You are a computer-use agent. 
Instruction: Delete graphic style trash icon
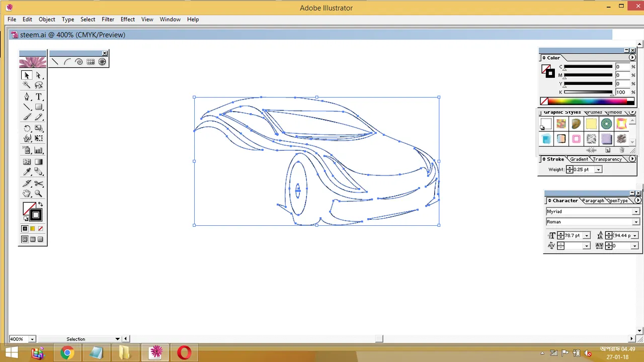click(622, 150)
